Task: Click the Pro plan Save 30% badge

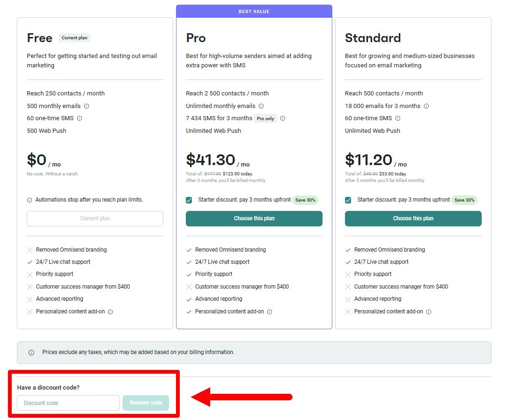Action: [x=305, y=200]
